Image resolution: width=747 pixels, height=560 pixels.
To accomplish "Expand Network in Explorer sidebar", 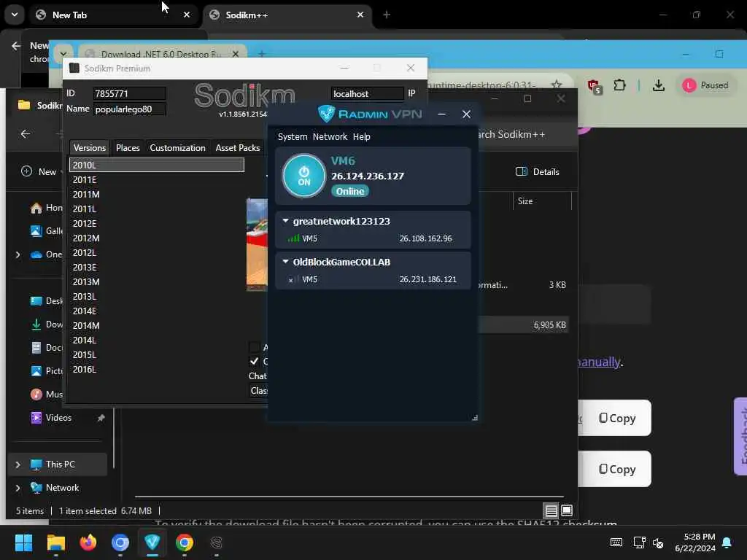I will tap(18, 488).
